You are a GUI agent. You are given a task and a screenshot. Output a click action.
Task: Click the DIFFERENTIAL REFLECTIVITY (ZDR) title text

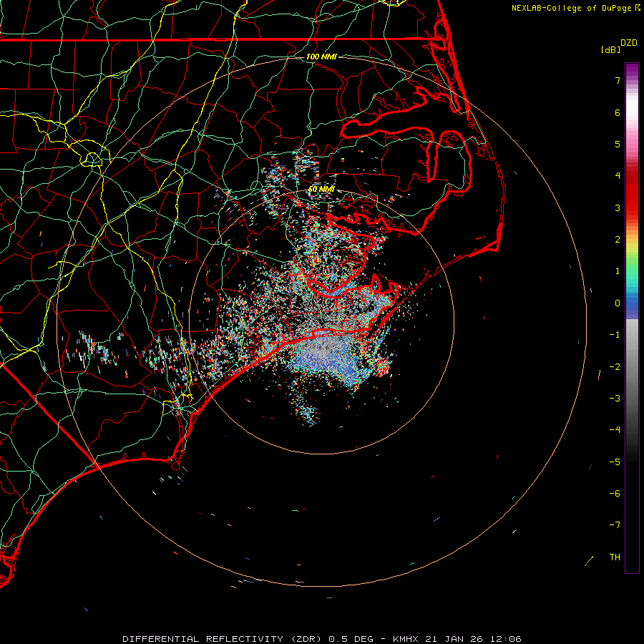pyautogui.click(x=223, y=638)
